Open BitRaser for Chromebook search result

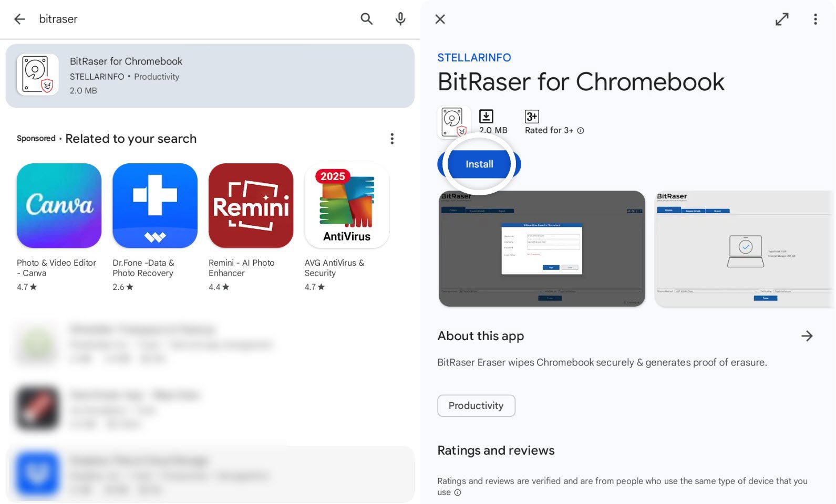point(210,76)
